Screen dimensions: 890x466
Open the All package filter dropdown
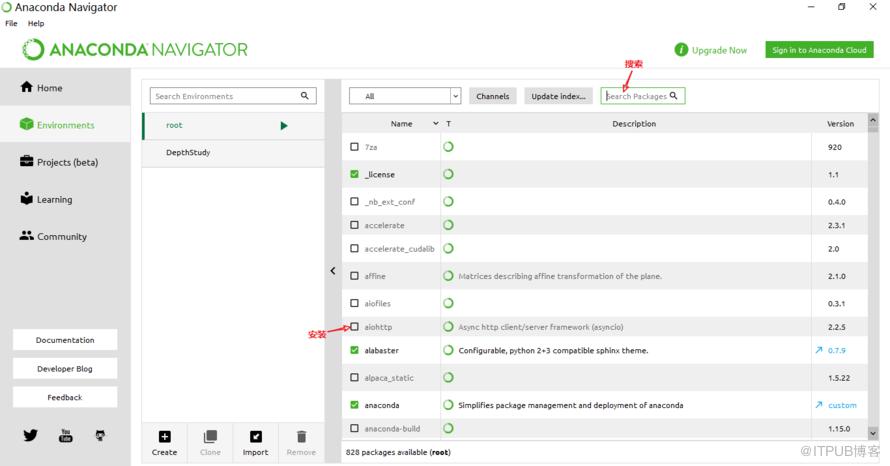click(x=405, y=96)
